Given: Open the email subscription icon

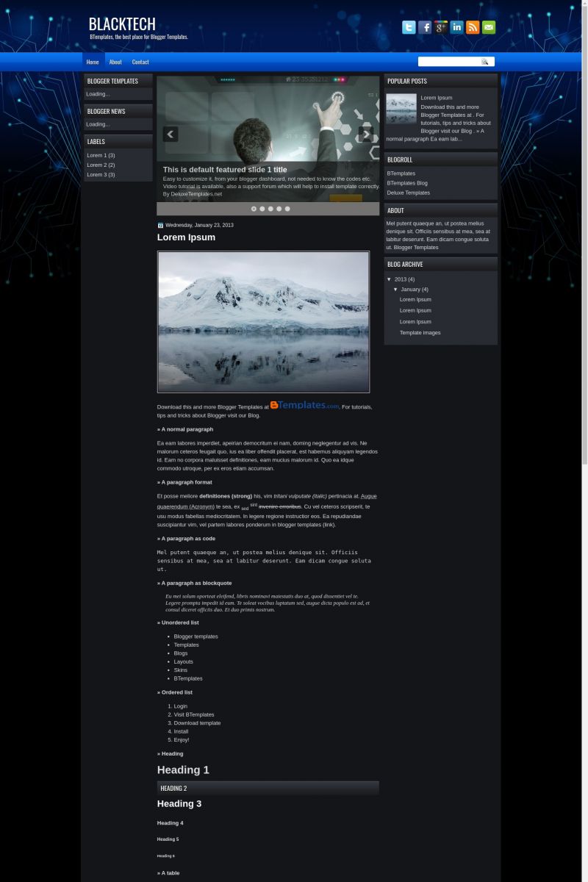Looking at the screenshot, I should coord(489,27).
